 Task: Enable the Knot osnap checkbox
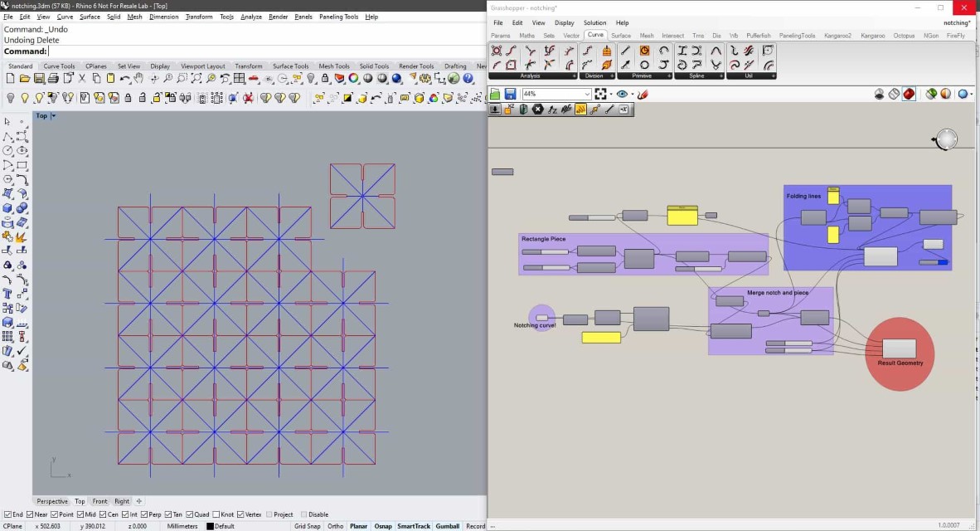click(216, 514)
